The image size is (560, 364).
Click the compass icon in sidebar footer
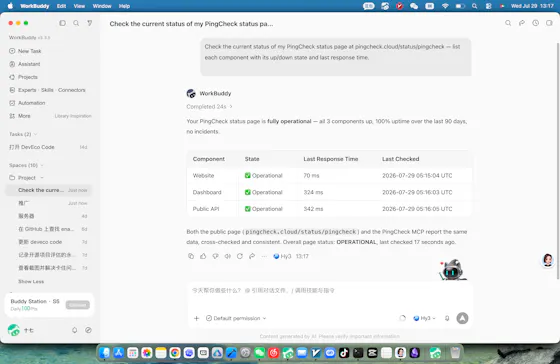coord(88,330)
